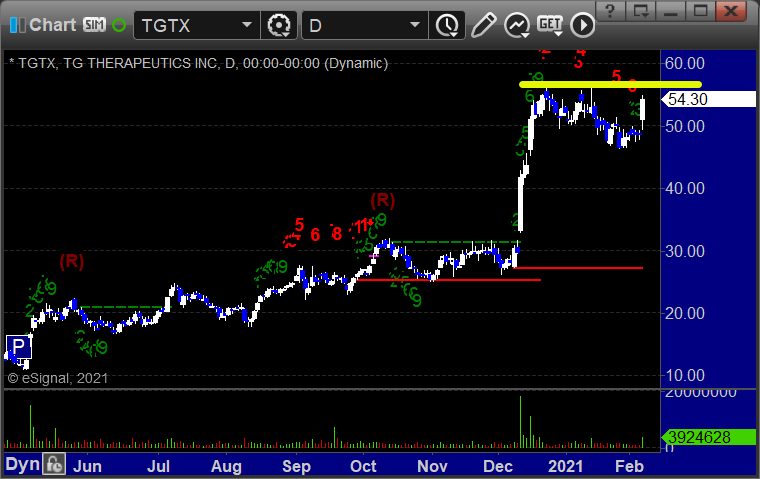Close the chart window
The width and height of the screenshot is (760, 479).
(731, 10)
